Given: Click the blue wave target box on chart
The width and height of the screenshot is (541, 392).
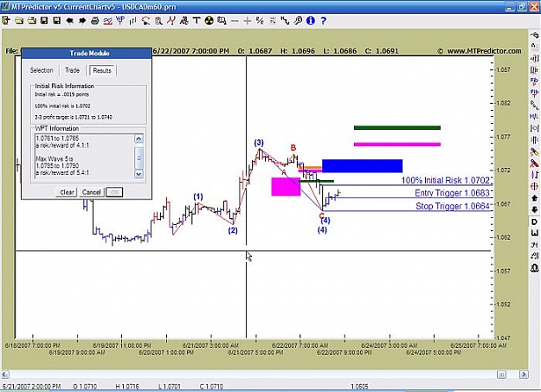Looking at the screenshot, I should [362, 166].
